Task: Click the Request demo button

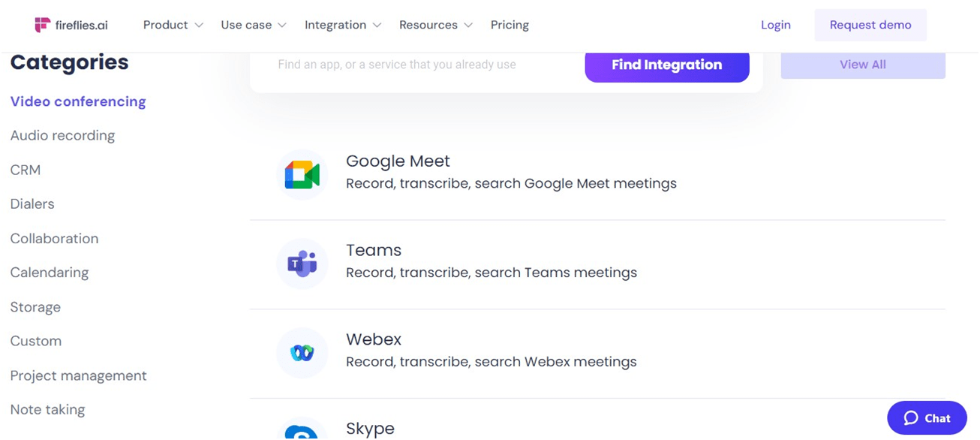Action: click(x=870, y=25)
